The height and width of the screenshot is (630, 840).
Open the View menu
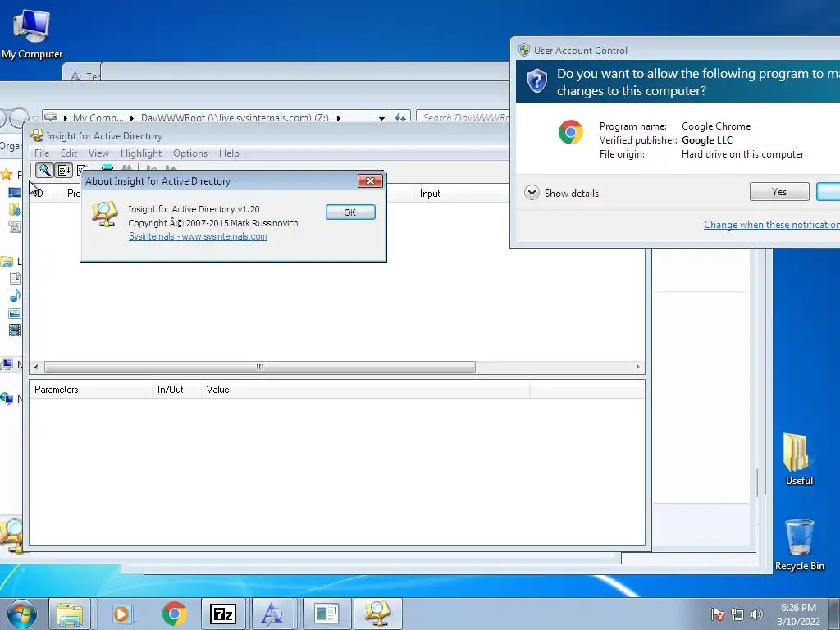point(98,153)
